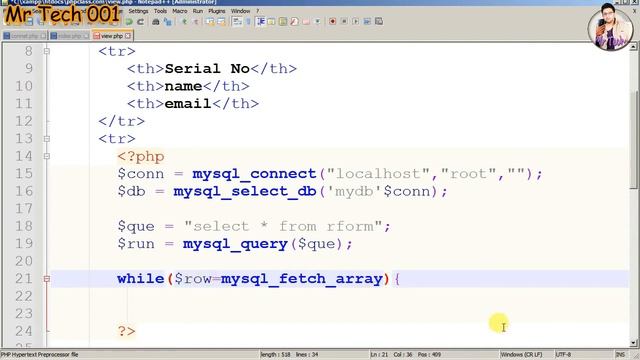
Task: Open the Plugins menu
Action: pyautogui.click(x=217, y=11)
